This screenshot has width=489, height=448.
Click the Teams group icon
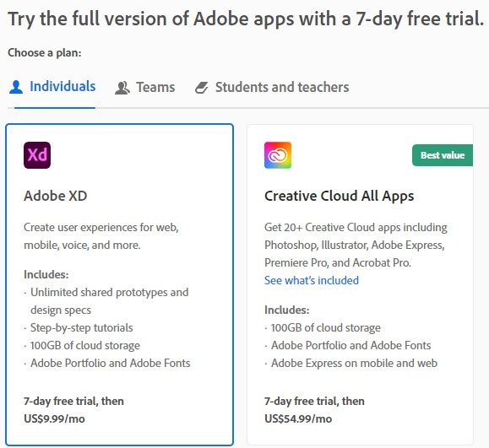click(x=122, y=88)
